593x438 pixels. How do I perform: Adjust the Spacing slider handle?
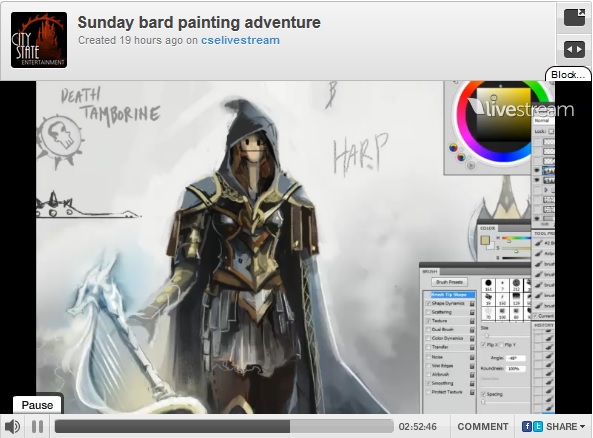[x=483, y=402]
